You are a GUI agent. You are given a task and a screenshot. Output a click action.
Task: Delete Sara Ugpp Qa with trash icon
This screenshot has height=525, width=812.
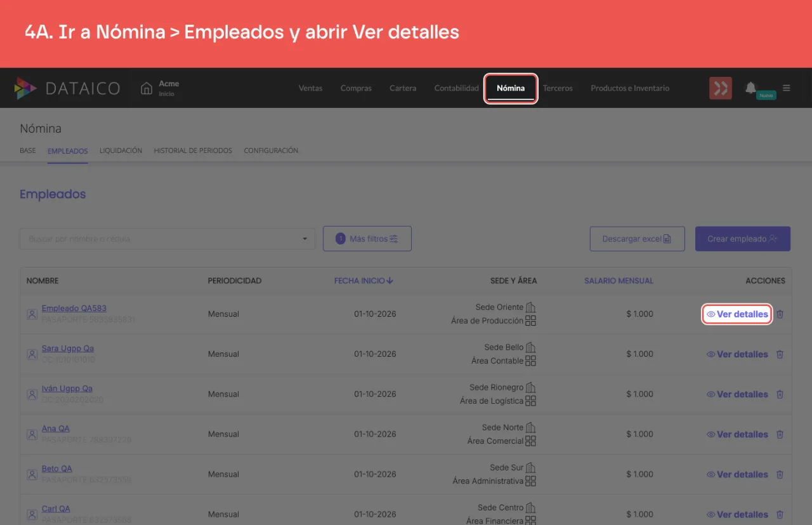pyautogui.click(x=780, y=354)
